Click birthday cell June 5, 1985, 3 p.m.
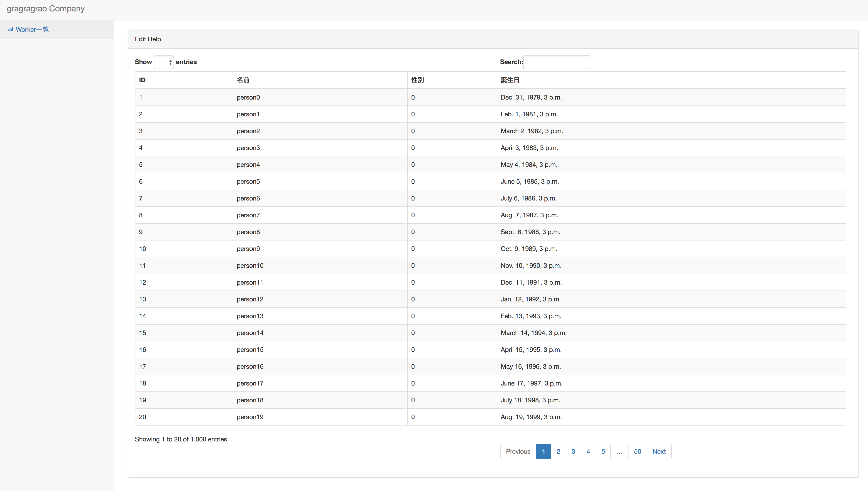Image resolution: width=868 pixels, height=491 pixels. point(671,181)
